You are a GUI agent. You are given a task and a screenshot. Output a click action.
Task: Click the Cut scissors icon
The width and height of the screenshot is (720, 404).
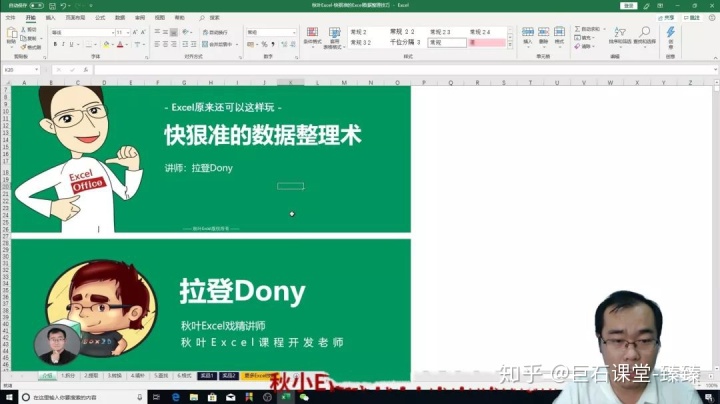24,29
